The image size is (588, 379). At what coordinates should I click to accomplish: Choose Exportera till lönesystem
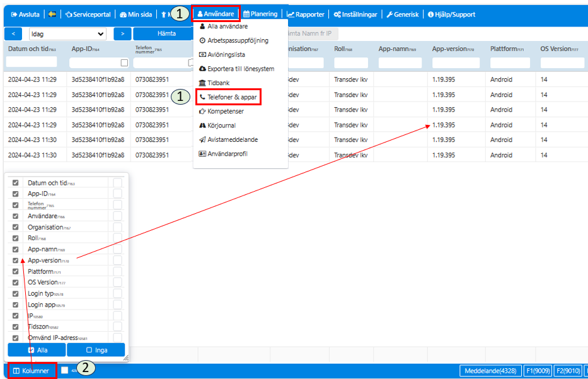(236, 69)
